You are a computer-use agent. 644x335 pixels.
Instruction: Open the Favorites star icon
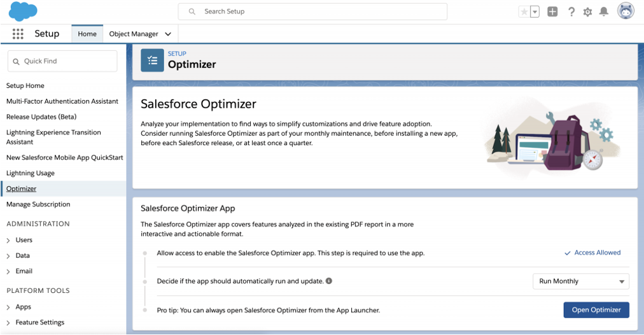[x=524, y=12]
